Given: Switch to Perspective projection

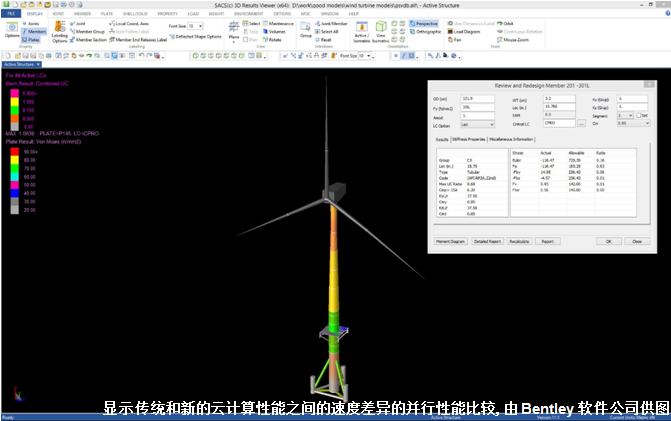Looking at the screenshot, I should coord(424,24).
